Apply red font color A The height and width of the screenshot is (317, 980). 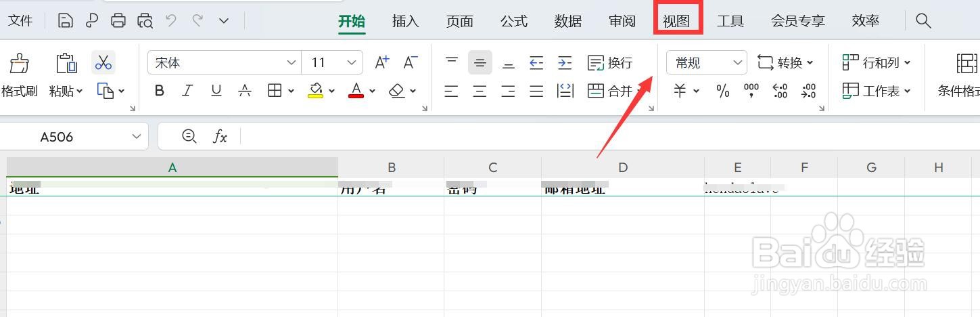pyautogui.click(x=356, y=91)
